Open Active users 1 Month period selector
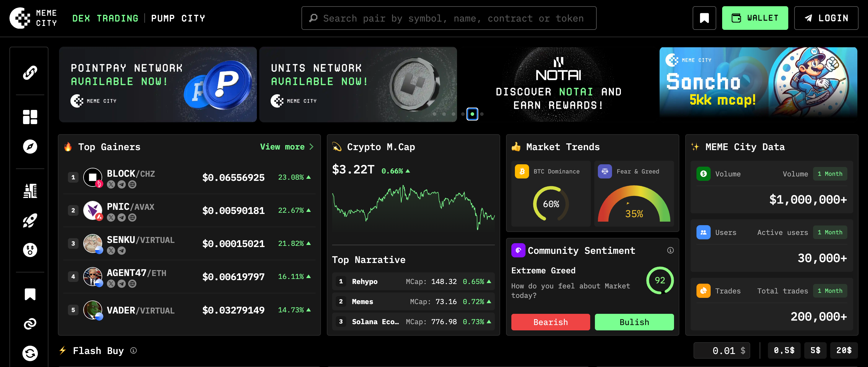 [830, 233]
